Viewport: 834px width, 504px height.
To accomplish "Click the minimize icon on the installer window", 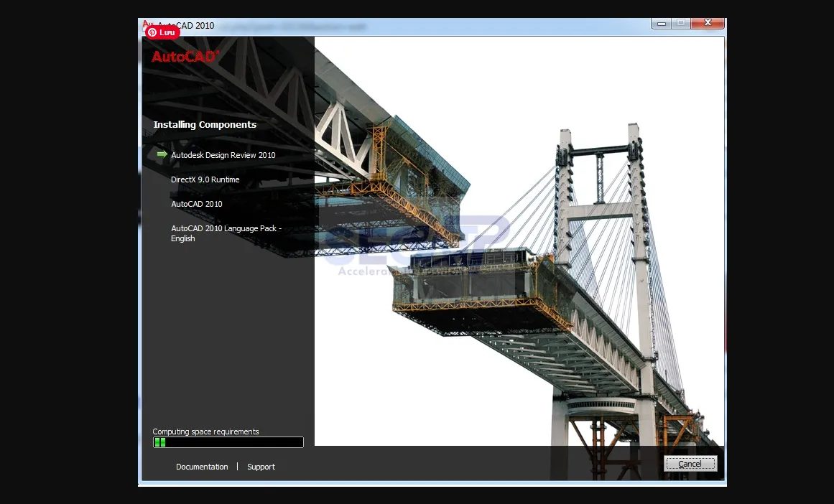I will 660,23.
